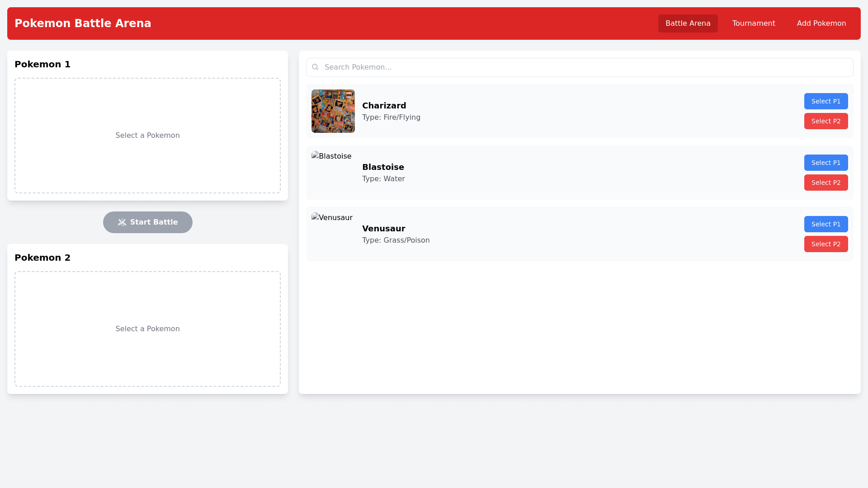The width and height of the screenshot is (868, 488).
Task: Click the Venusaur name label
Action: pos(383,229)
